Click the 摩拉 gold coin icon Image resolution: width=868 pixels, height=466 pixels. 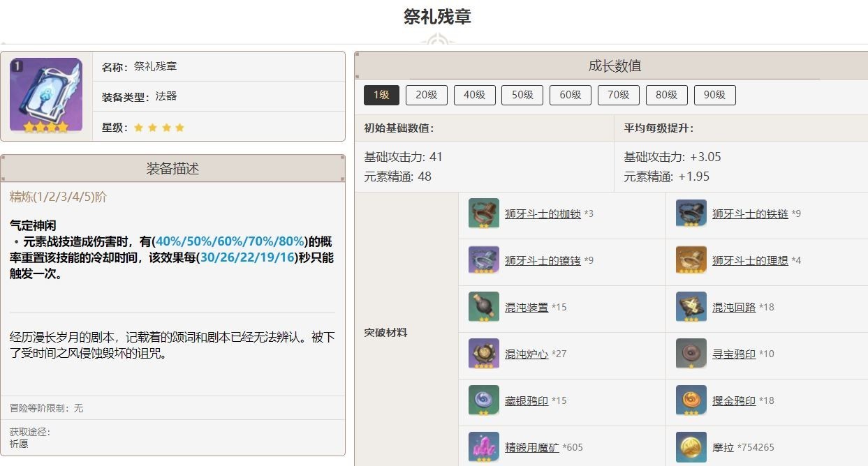click(691, 447)
